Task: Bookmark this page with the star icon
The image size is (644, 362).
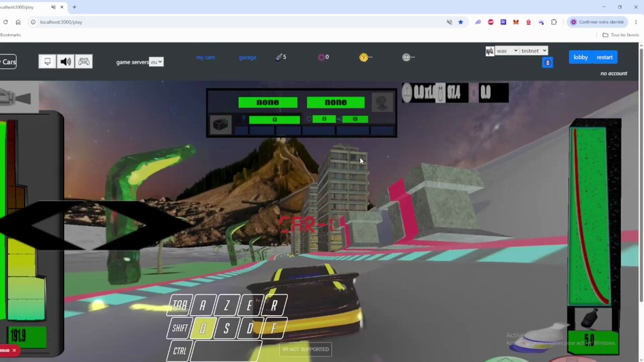Action: (x=460, y=22)
